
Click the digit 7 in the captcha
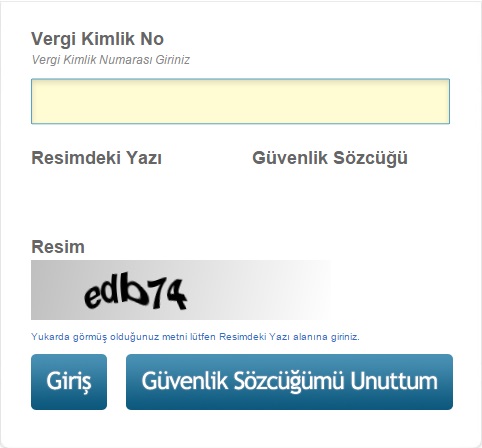click(159, 292)
